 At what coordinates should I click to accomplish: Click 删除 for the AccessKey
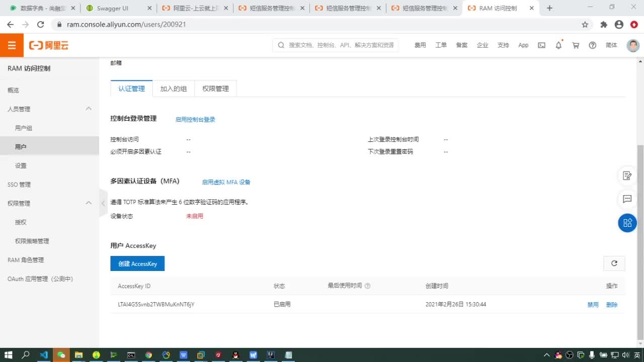612,305
